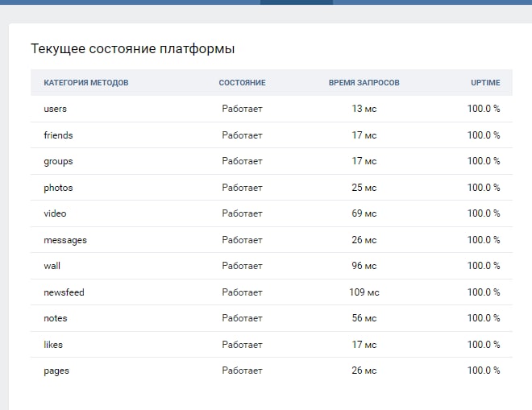This screenshot has width=532, height=410.
Task: Click 'Работает' status in the likes row
Action: 243,345
